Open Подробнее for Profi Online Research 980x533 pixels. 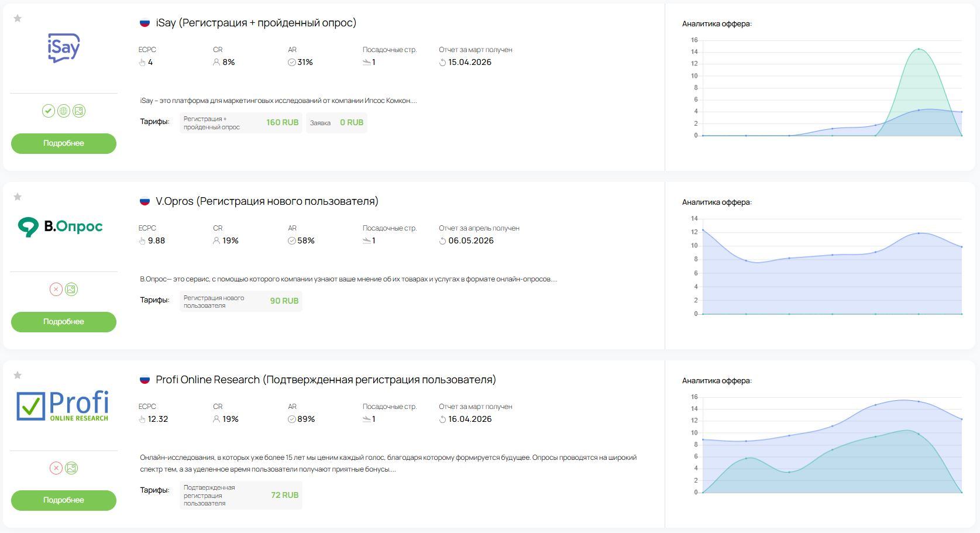[64, 500]
